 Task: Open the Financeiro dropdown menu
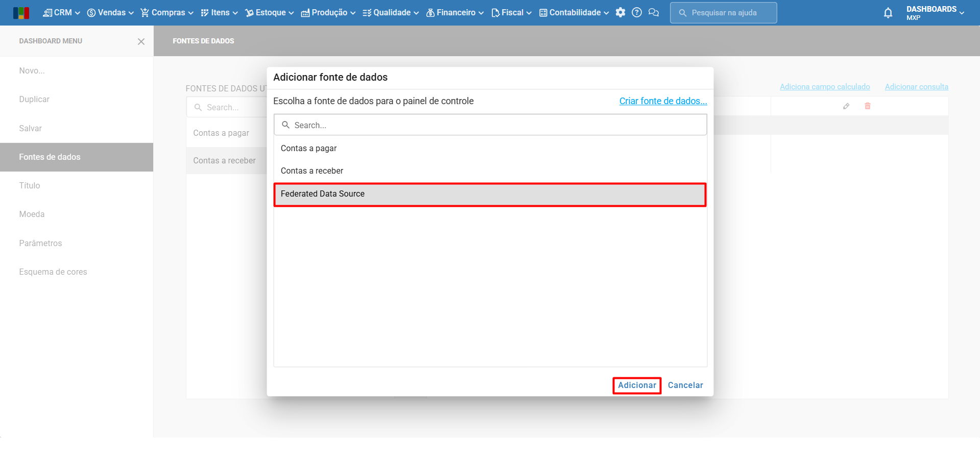click(455, 13)
